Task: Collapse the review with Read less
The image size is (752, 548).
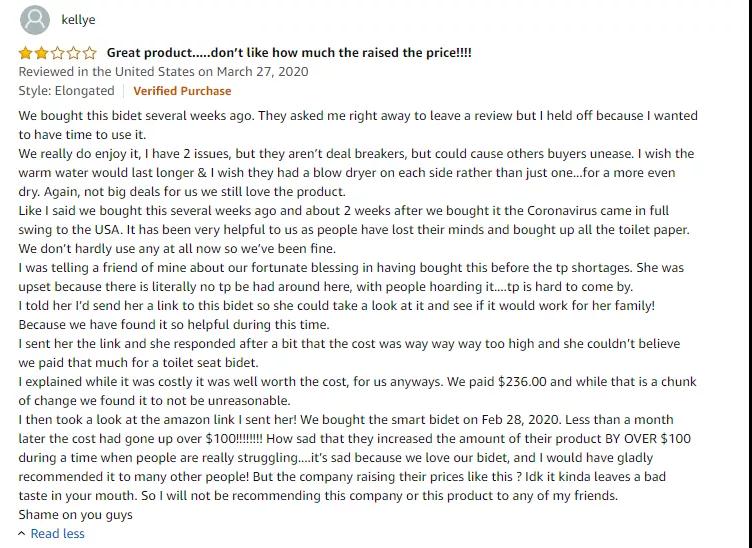Action: click(57, 533)
